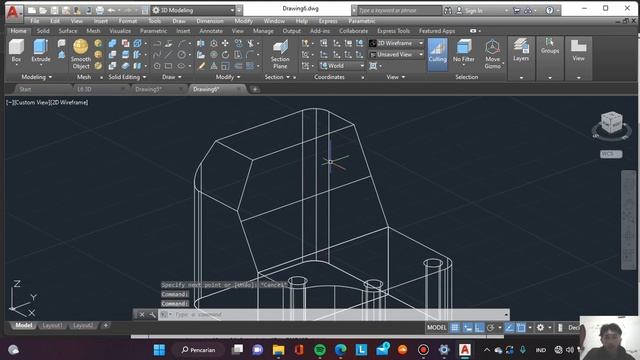Click the ViewCube in the drawing area
The width and height of the screenshot is (640, 360).
pos(611,122)
